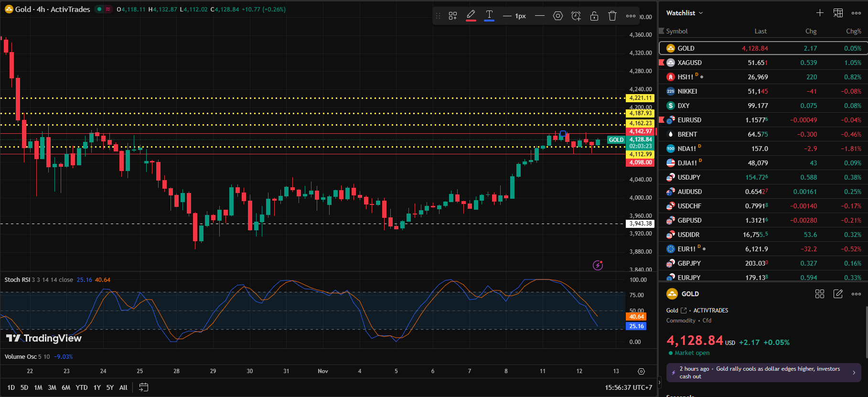Delete the selected drawing with trash icon
This screenshot has height=397, width=868.
pos(612,16)
